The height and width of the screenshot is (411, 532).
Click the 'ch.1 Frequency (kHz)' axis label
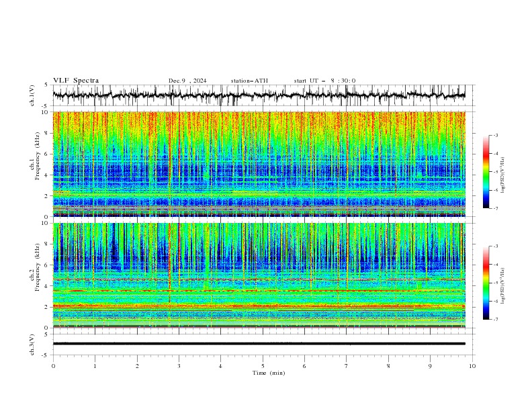pos(35,156)
